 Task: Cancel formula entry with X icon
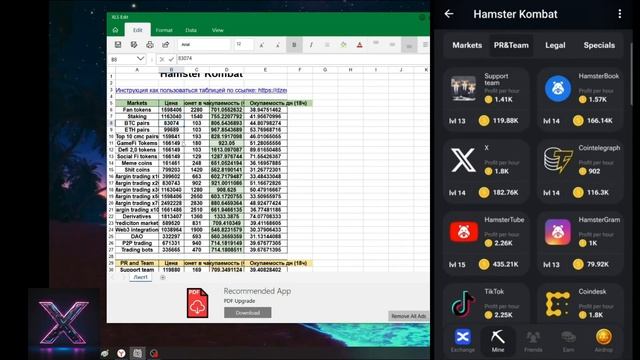tap(162, 59)
